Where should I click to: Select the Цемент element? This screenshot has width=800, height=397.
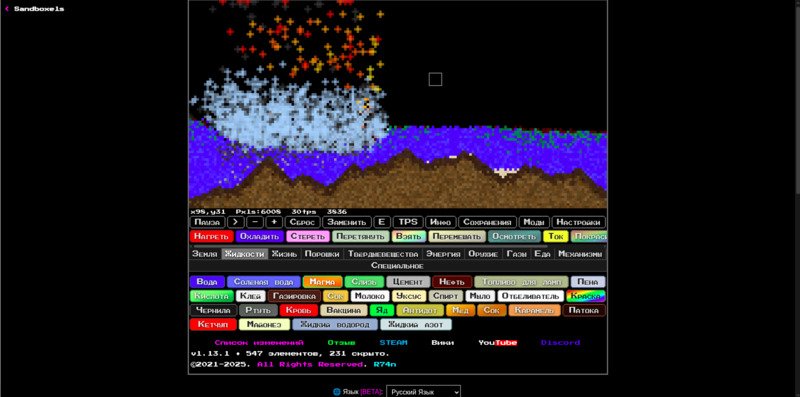(408, 282)
